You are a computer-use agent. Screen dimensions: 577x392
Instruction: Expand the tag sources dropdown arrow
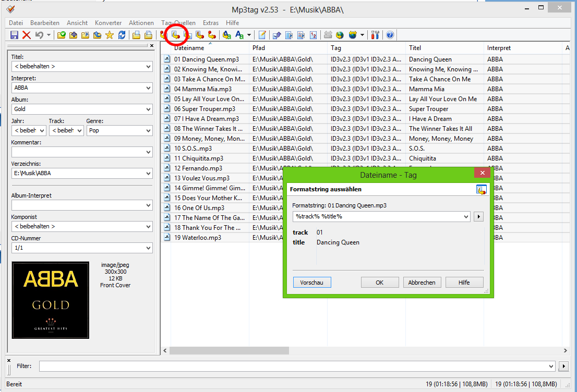(362, 35)
